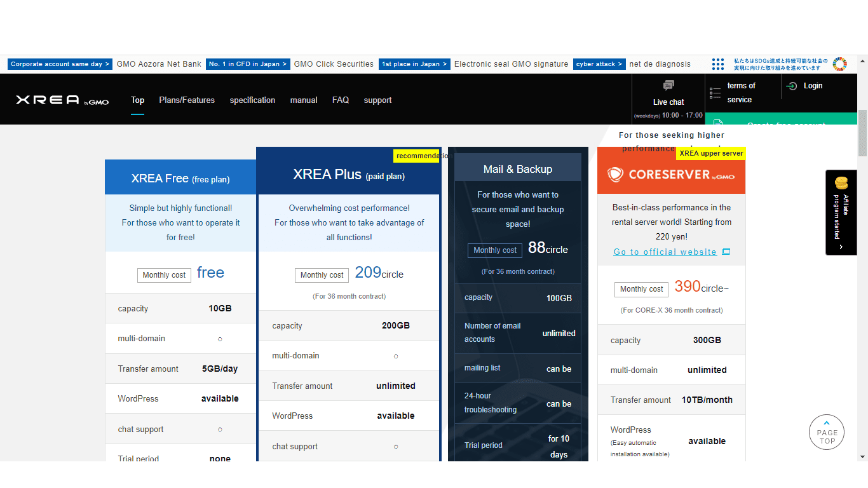Open the specification menu item
This screenshot has width=868, height=488.
pos(252,100)
